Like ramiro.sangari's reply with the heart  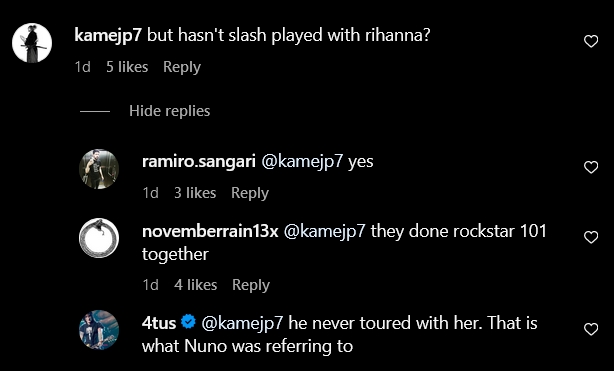(591, 167)
